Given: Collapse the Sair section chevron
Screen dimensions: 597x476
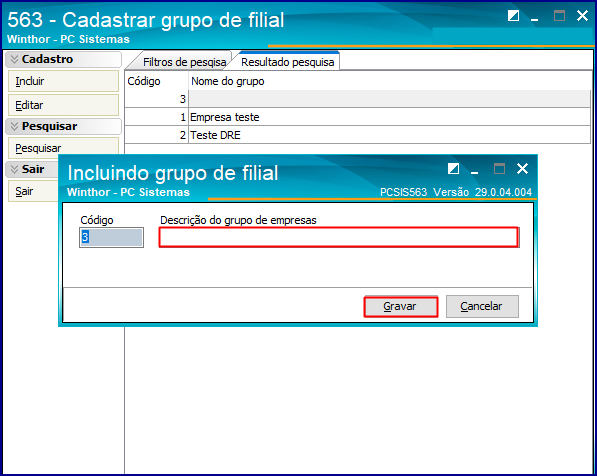Looking at the screenshot, I should point(14,169).
